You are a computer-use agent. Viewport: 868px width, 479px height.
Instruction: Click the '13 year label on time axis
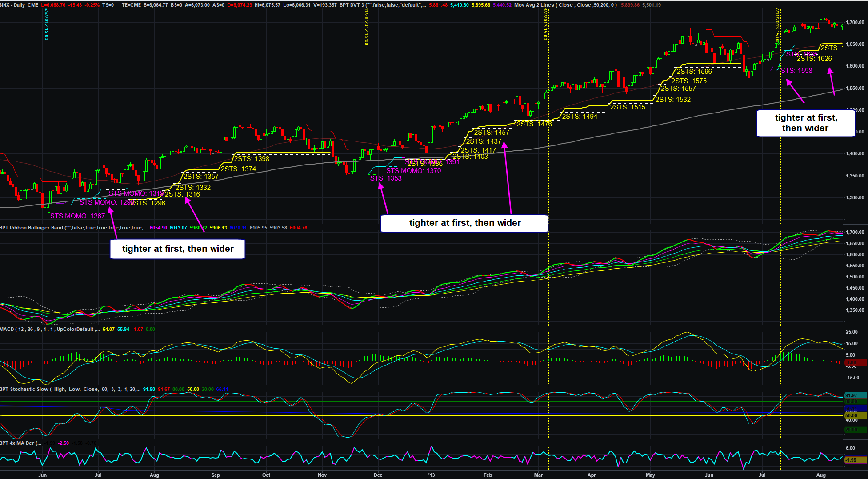point(432,475)
